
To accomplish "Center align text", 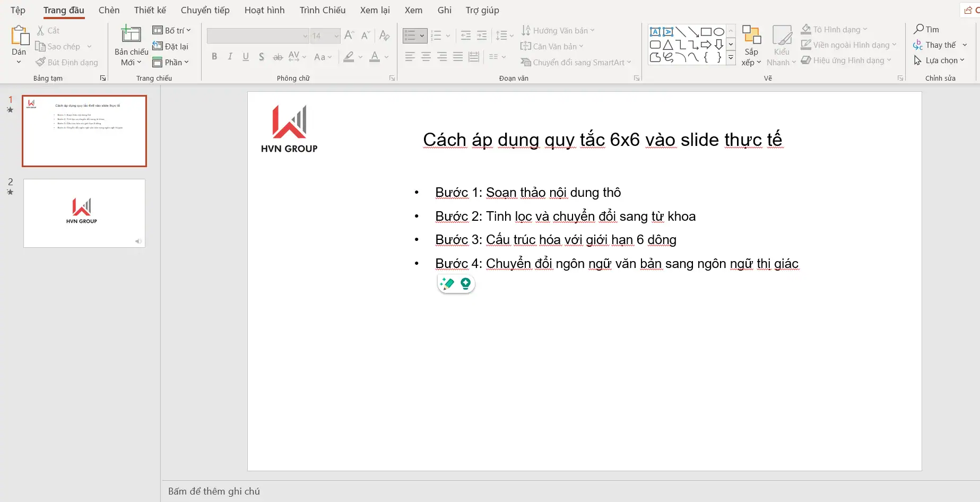I will (x=426, y=57).
